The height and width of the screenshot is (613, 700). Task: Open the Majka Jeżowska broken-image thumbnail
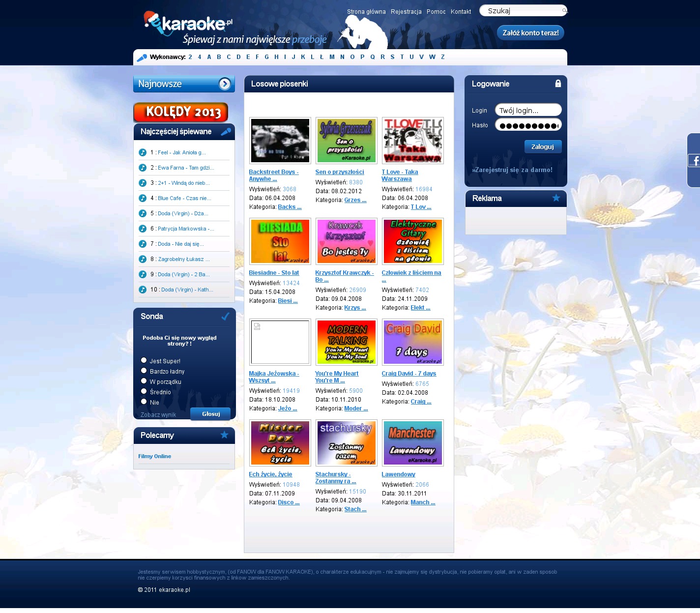(280, 342)
